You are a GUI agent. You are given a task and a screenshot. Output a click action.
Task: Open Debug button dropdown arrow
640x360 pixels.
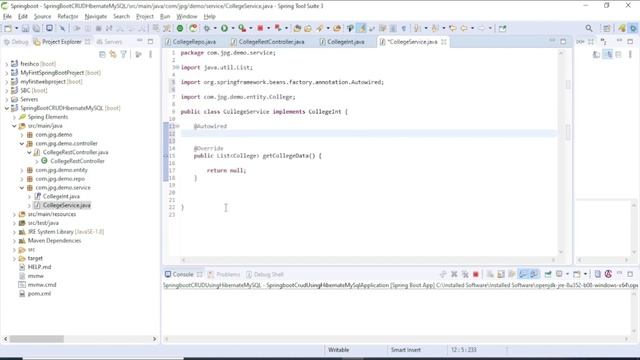(x=215, y=28)
